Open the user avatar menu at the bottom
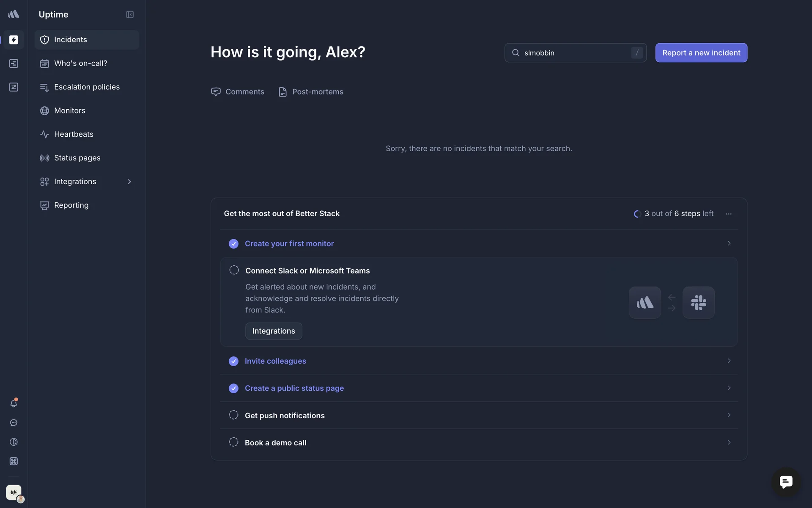Image resolution: width=812 pixels, height=508 pixels. (x=14, y=492)
